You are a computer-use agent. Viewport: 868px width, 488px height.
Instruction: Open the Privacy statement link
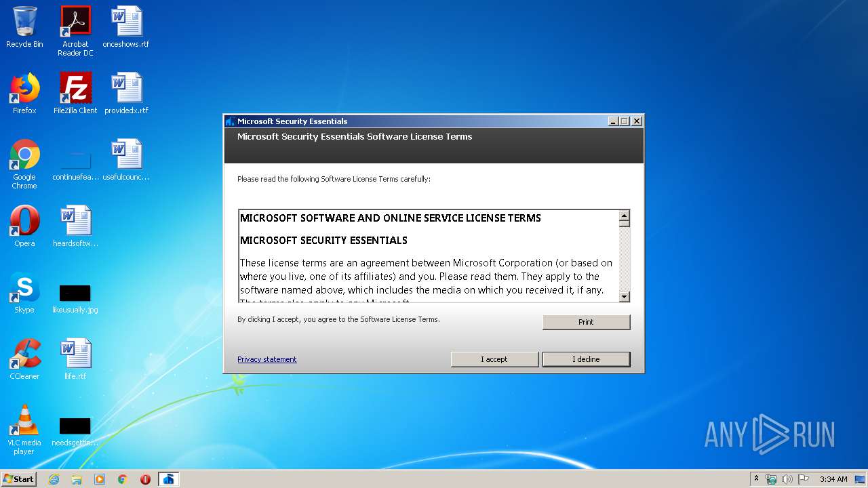coord(267,359)
